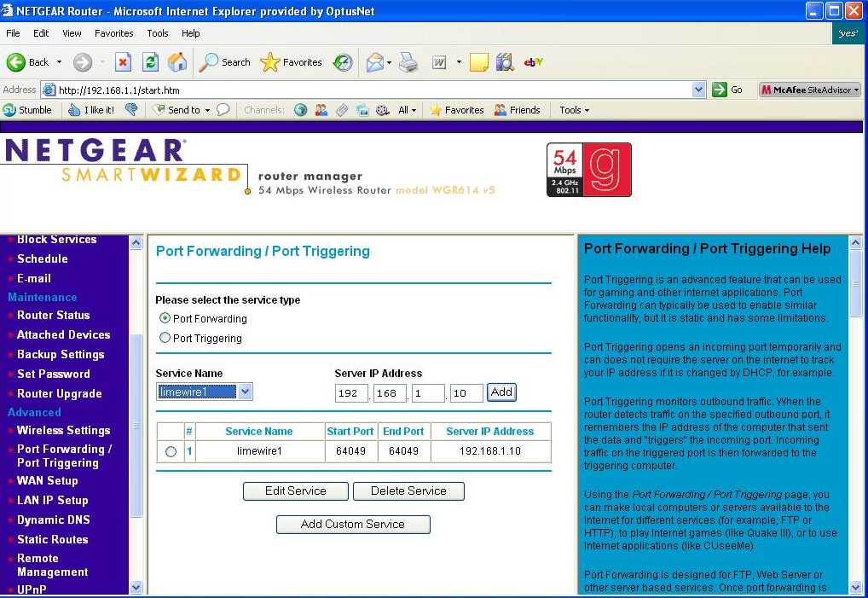868x598 pixels.
Task: Click the Friends toolbar icon
Action: pos(517,110)
